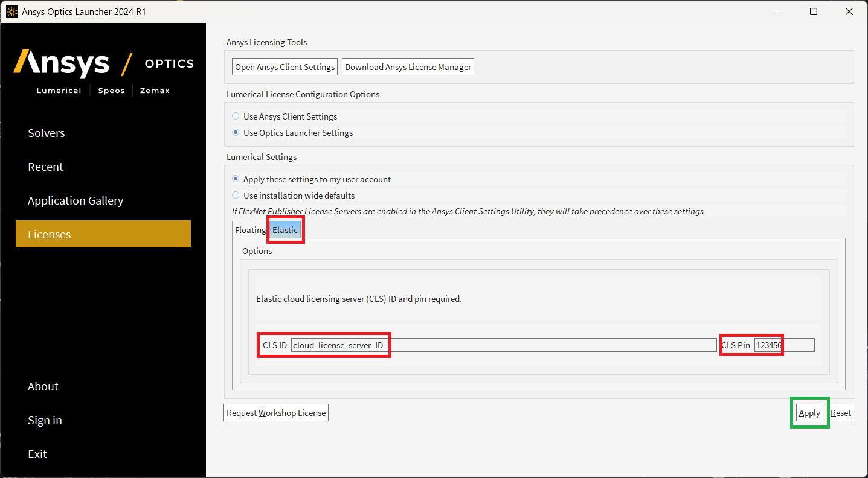The width and height of the screenshot is (868, 478).
Task: Click Request Workshop License button
Action: 276,413
